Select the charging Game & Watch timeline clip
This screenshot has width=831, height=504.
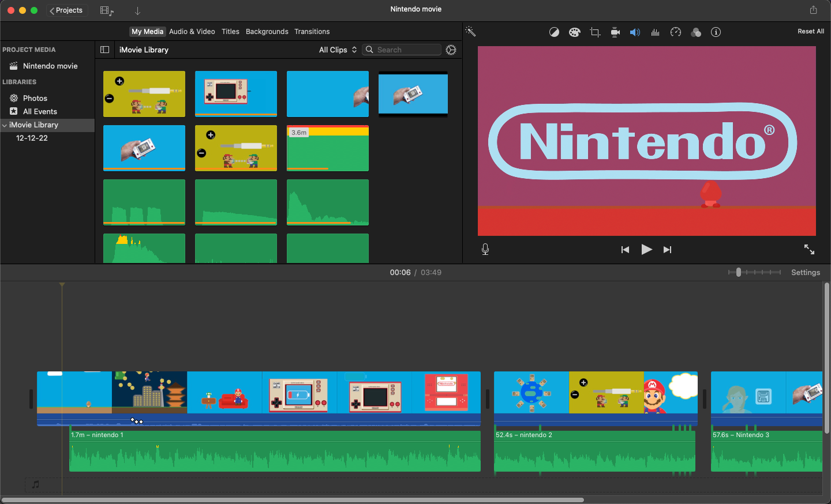click(300, 392)
